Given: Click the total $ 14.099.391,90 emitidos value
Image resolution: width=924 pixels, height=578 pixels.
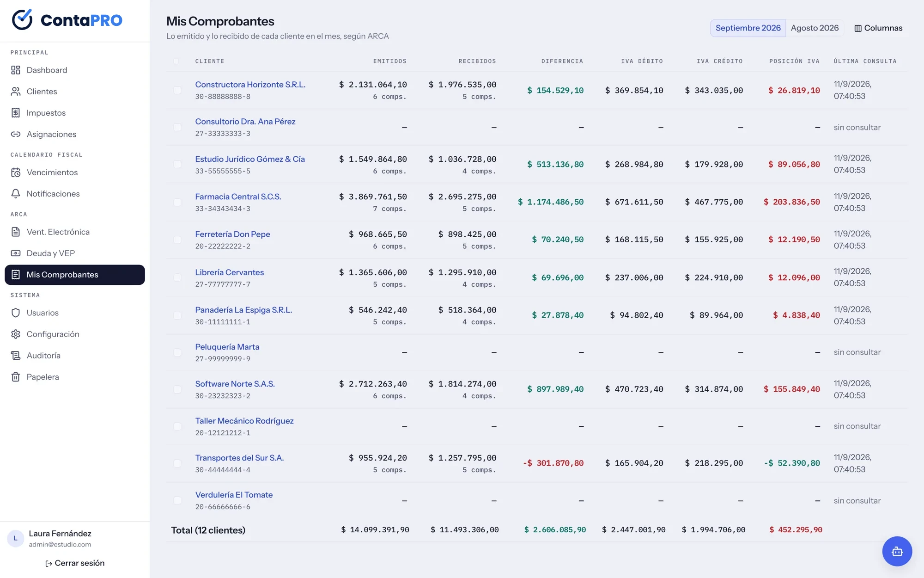Looking at the screenshot, I should pos(375,530).
